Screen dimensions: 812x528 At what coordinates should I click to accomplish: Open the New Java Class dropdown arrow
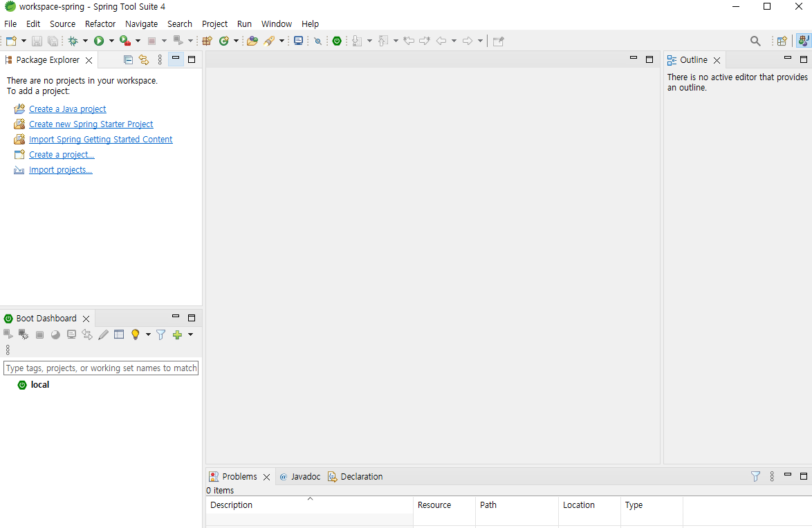[x=236, y=41]
